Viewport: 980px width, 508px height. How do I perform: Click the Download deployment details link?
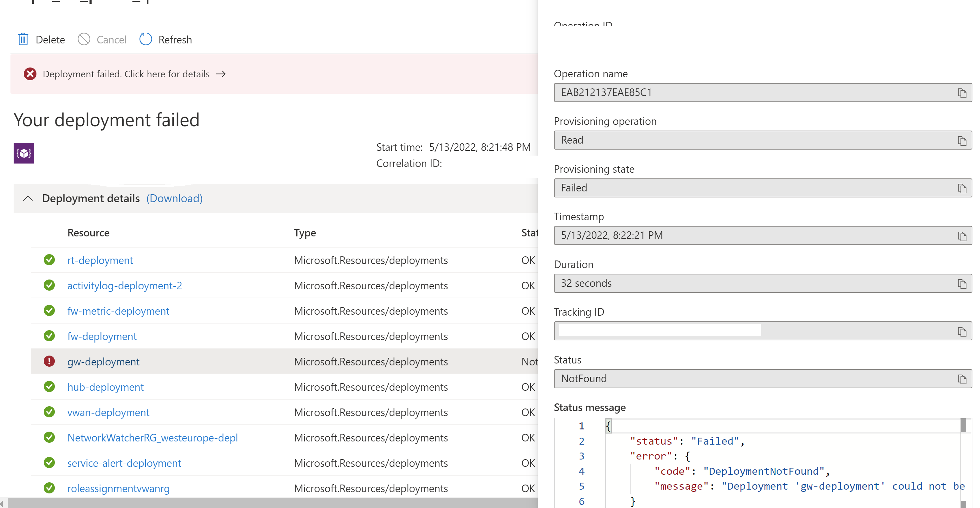click(174, 198)
